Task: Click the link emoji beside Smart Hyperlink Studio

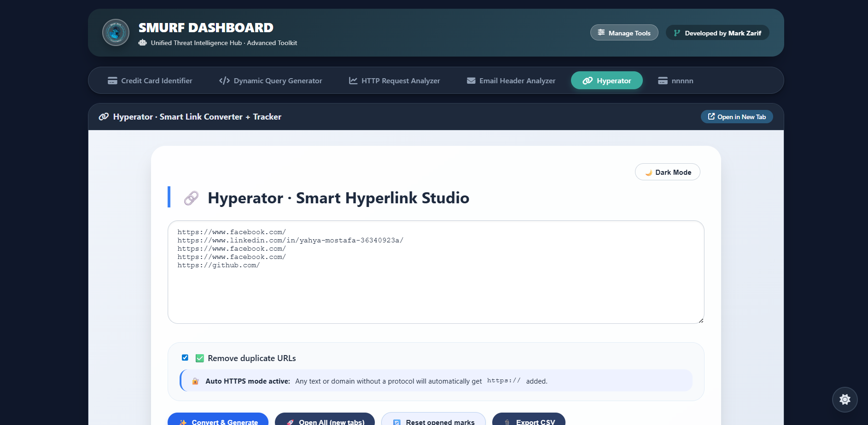Action: (x=191, y=198)
